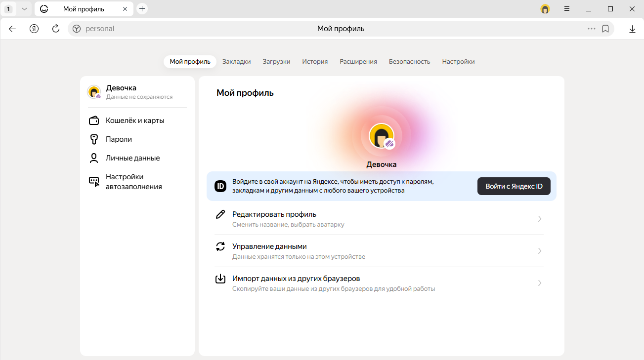Reload the current page
Image resolution: width=644 pixels, height=360 pixels.
(56, 29)
